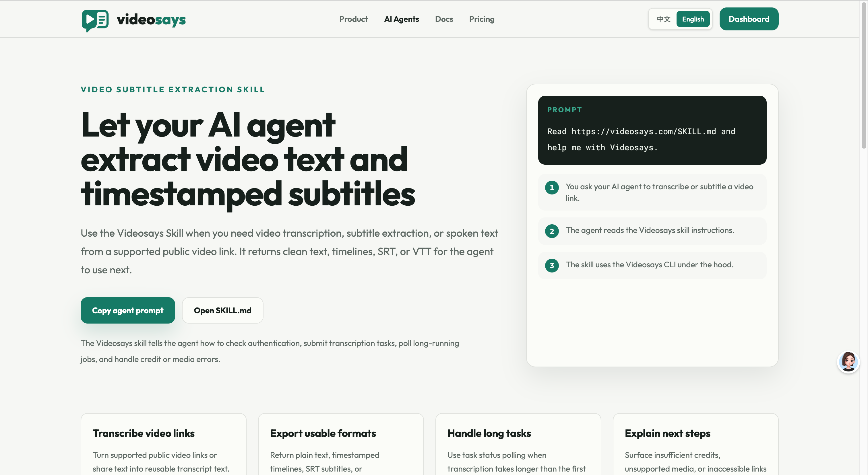Open the chat assistant avatar bubble
This screenshot has width=868, height=475.
[x=848, y=362]
